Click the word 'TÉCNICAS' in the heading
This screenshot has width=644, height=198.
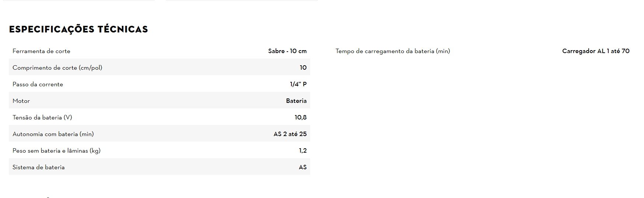(123, 29)
